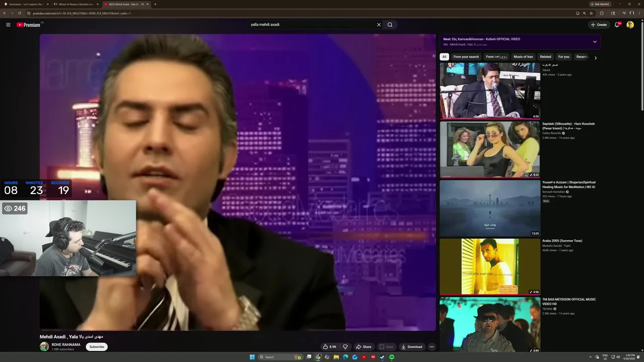644x362 pixels.
Task: Open TM BAX-MEYDOON OFFICIAL MUSIC VIDEO title
Action: pos(569,302)
